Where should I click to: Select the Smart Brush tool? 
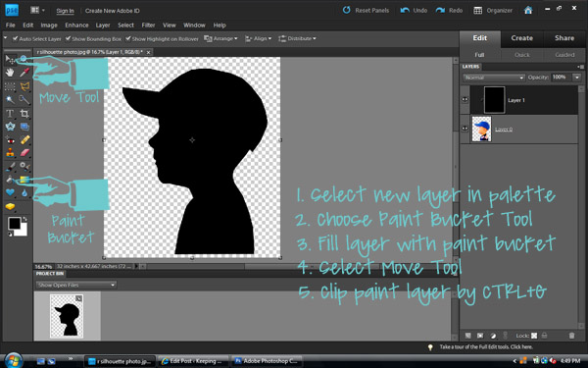click(24, 167)
